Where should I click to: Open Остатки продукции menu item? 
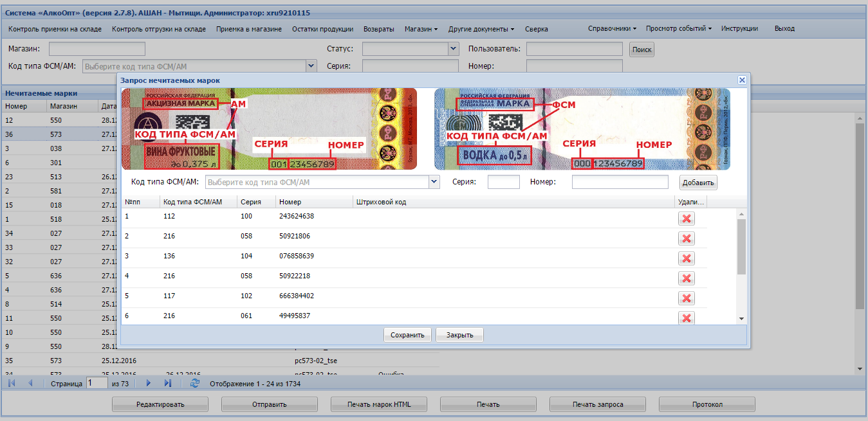(322, 29)
